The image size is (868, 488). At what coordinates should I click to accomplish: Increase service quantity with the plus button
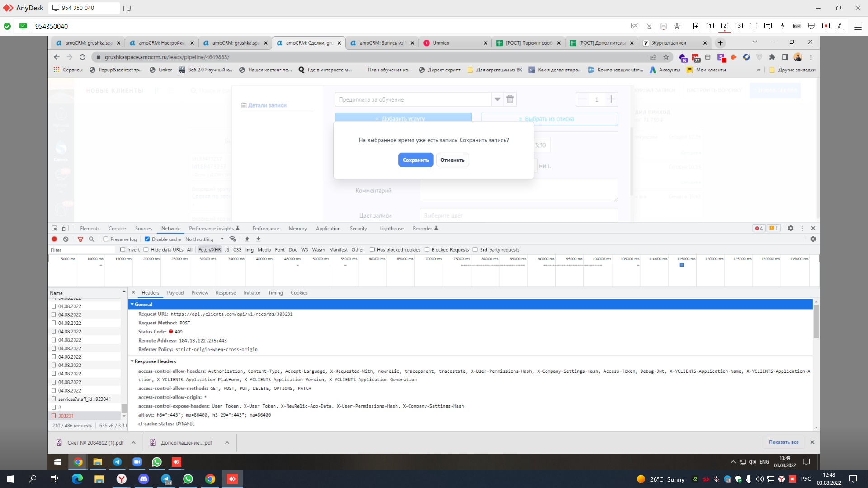click(611, 99)
